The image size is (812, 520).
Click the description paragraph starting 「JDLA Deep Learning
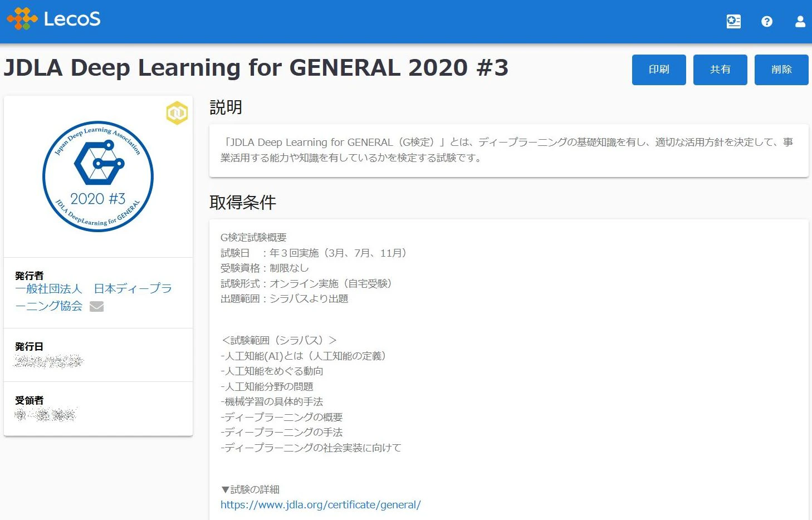(507, 150)
